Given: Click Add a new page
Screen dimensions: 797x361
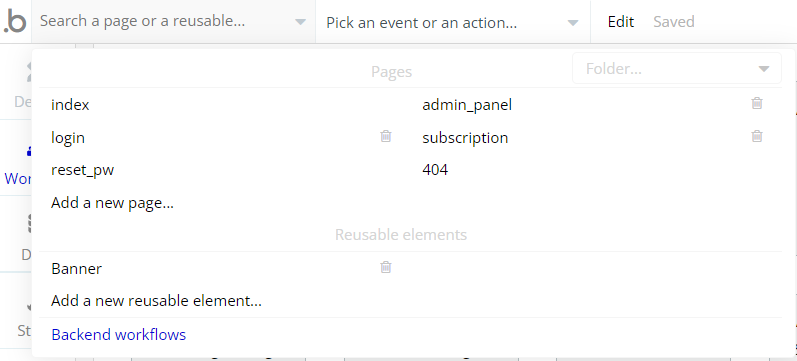Looking at the screenshot, I should tap(112, 203).
